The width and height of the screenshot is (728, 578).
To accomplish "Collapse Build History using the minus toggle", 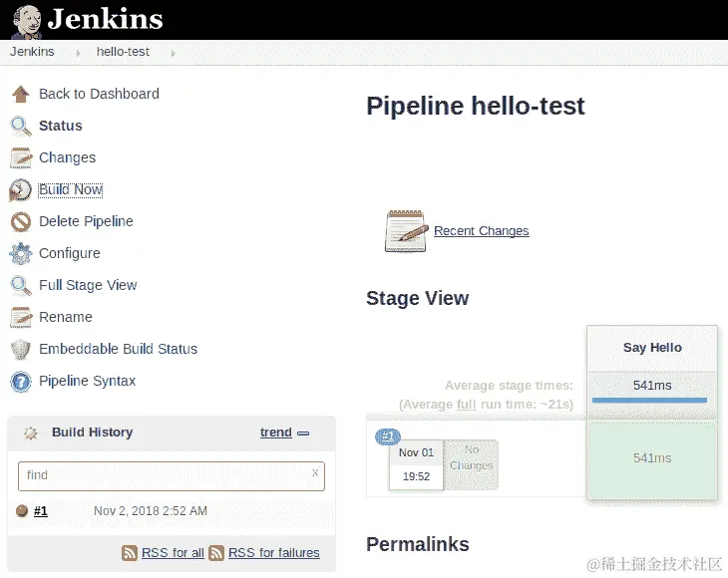I will click(303, 433).
